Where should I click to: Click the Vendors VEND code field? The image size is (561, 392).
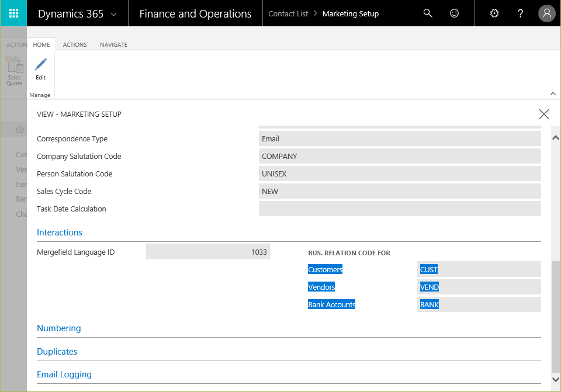479,287
